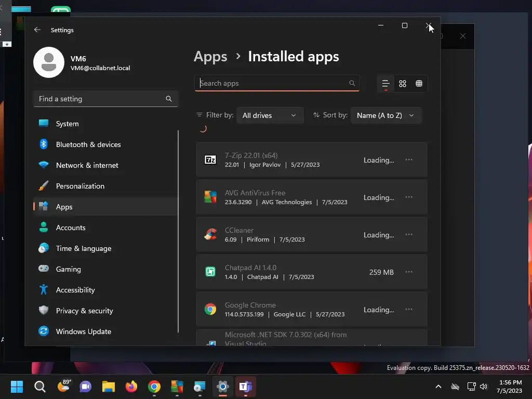Open Google Chrome from taskbar
The image size is (532, 399).
[x=154, y=387]
